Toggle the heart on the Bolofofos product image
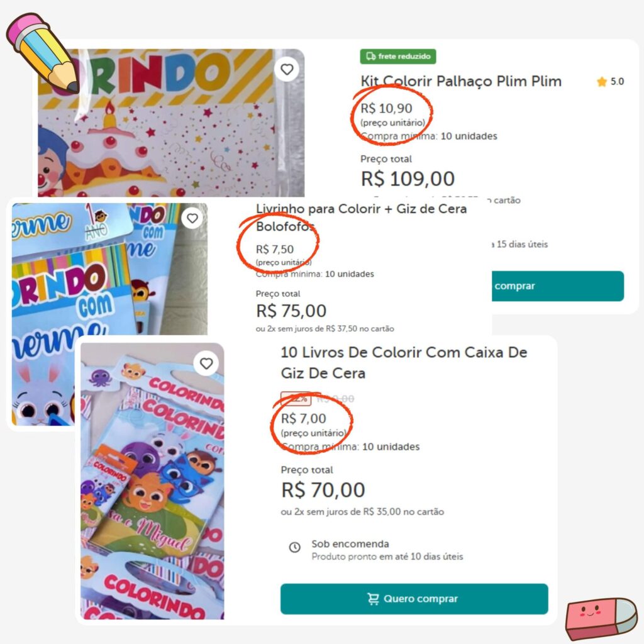Image resolution: width=644 pixels, height=644 pixels. pos(192,218)
